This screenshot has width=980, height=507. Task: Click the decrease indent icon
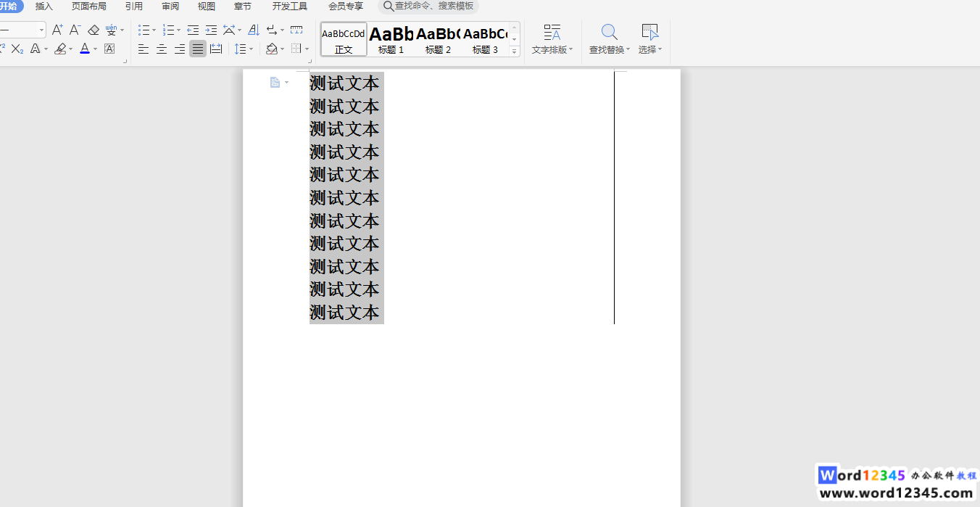pyautogui.click(x=193, y=30)
